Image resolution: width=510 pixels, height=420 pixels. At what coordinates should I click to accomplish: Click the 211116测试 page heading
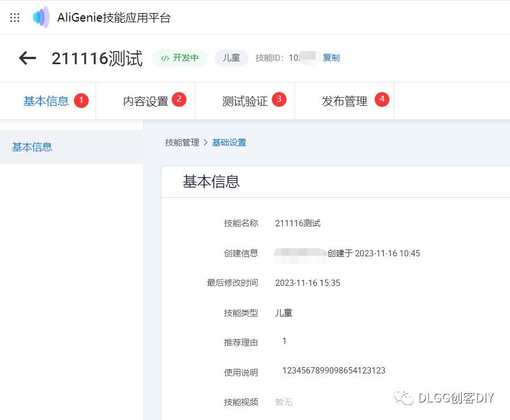tap(97, 58)
